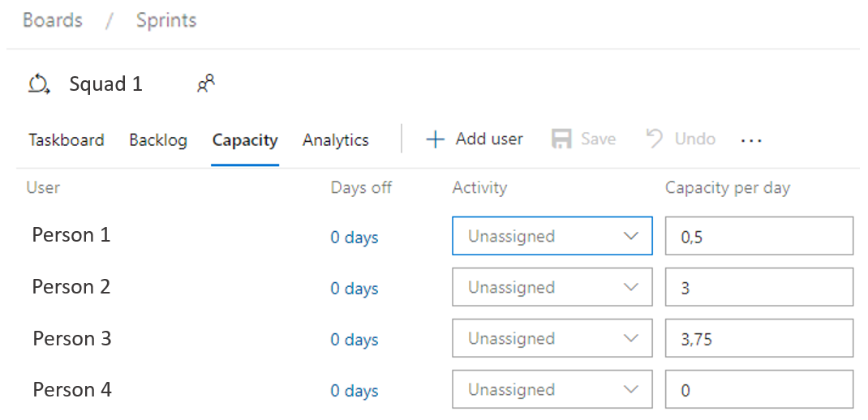Go to Boards breadcrumb link
The width and height of the screenshot is (868, 420).
[53, 20]
